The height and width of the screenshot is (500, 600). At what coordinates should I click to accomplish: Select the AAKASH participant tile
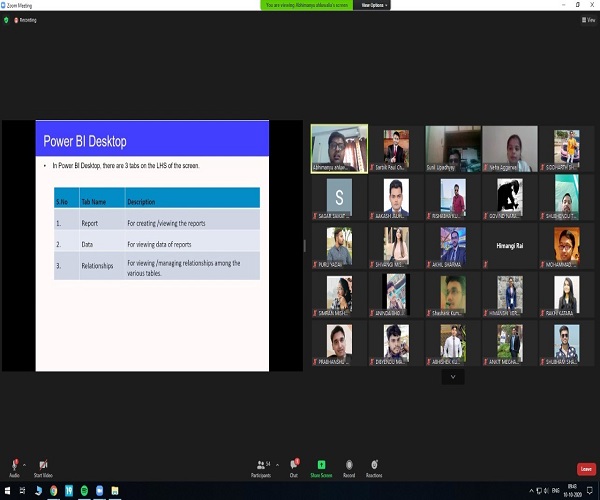tap(396, 197)
